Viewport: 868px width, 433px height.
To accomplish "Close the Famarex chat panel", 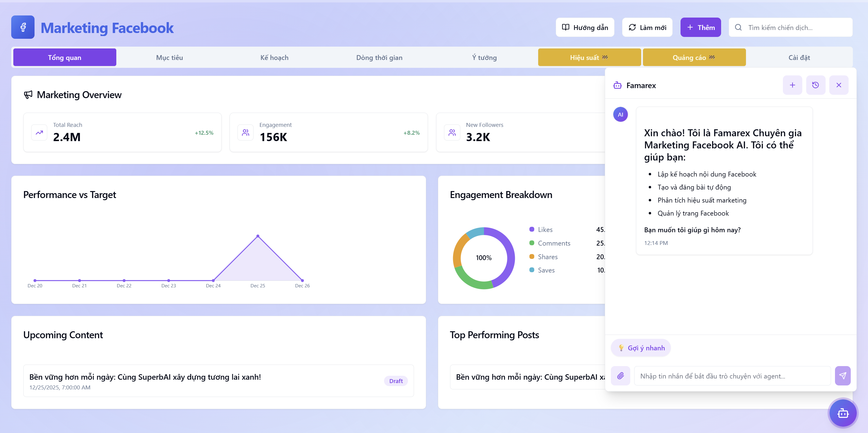I will coord(839,85).
